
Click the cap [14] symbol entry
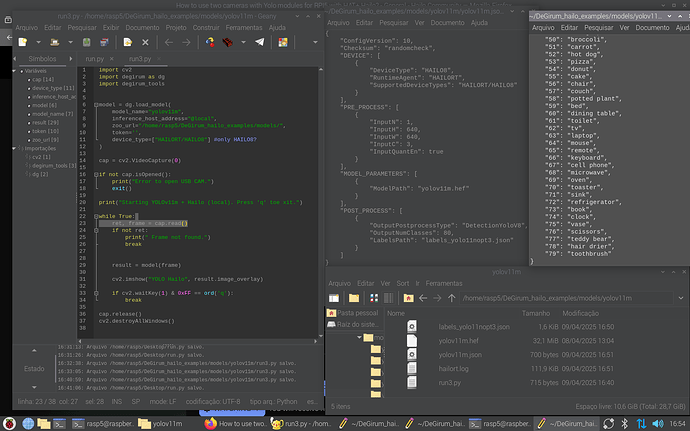pyautogui.click(x=41, y=80)
